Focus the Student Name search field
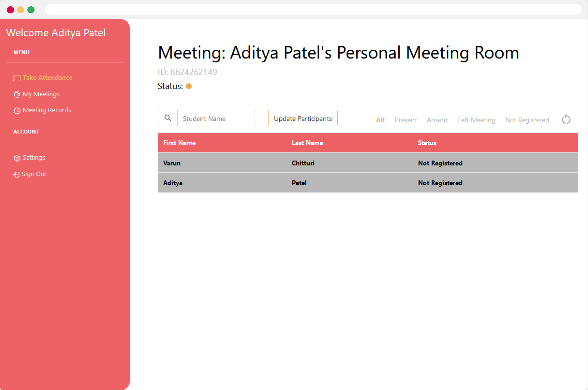 216,118
